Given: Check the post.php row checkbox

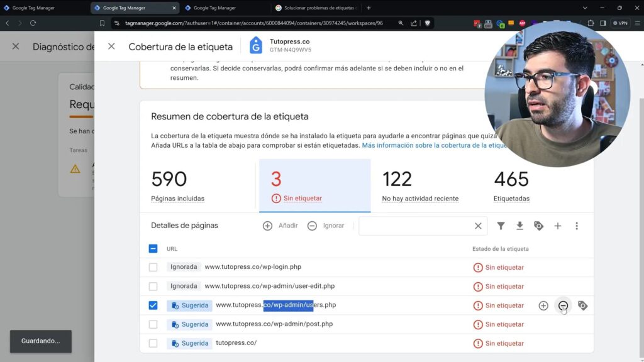Looking at the screenshot, I should pos(153,324).
